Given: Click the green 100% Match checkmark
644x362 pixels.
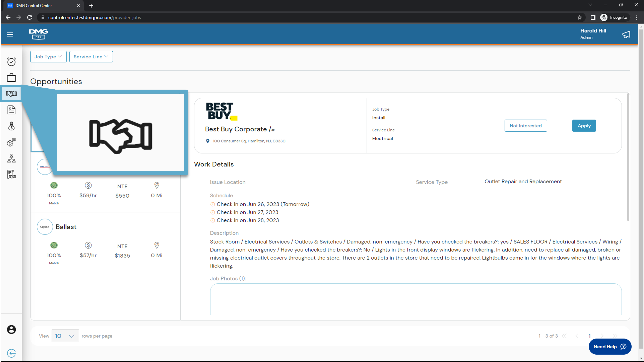Looking at the screenshot, I should [x=54, y=185].
